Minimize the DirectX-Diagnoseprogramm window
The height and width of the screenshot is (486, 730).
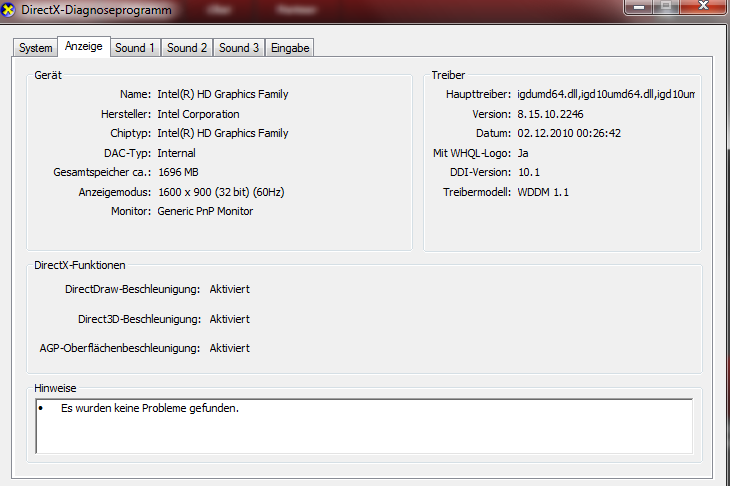(x=639, y=7)
